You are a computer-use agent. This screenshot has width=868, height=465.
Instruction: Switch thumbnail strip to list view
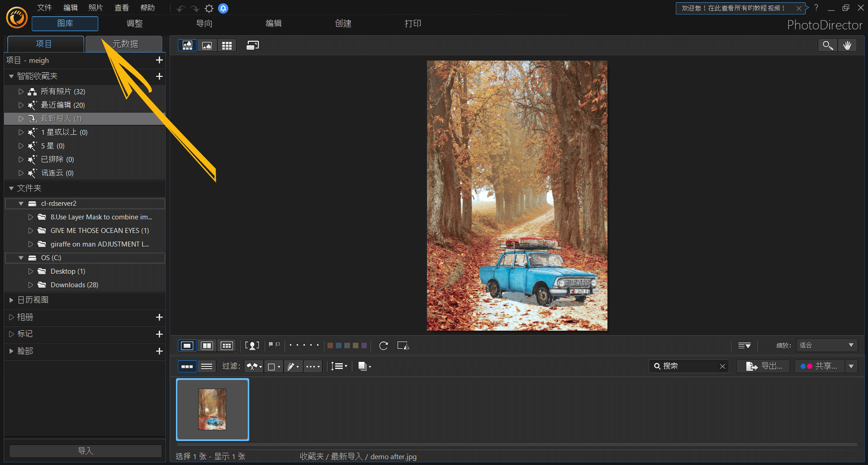[x=207, y=366]
